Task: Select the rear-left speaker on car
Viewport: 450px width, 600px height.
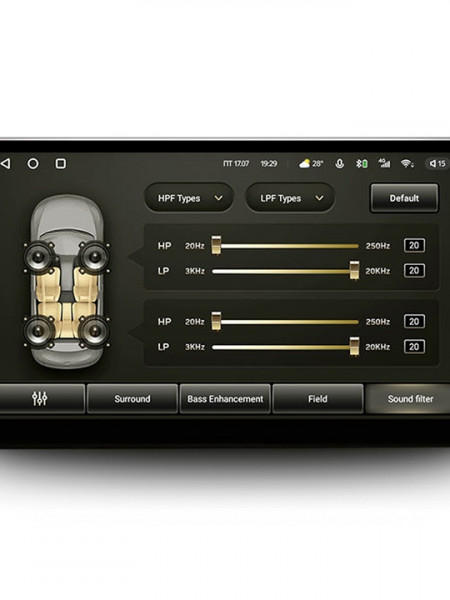Action: 38,331
